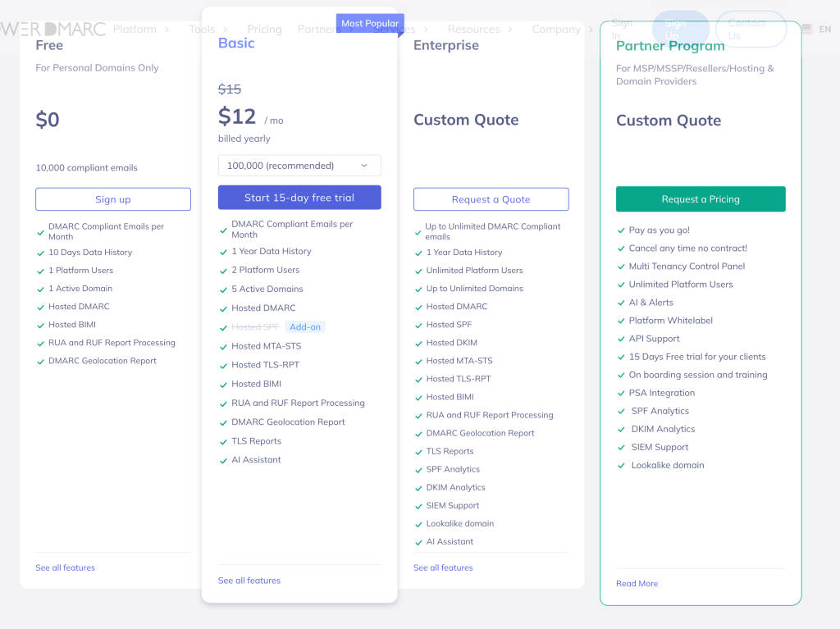Open Read More under Partner Program
Viewport: 840px width, 629px height.
click(637, 583)
